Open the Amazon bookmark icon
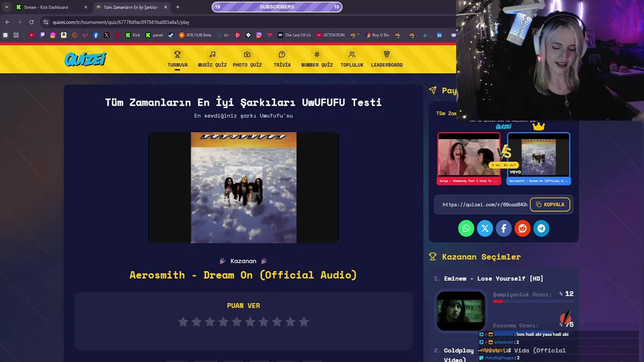 tap(63, 35)
